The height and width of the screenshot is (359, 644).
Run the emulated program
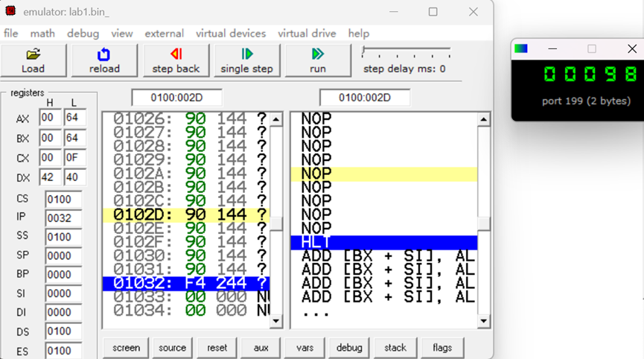pyautogui.click(x=318, y=61)
